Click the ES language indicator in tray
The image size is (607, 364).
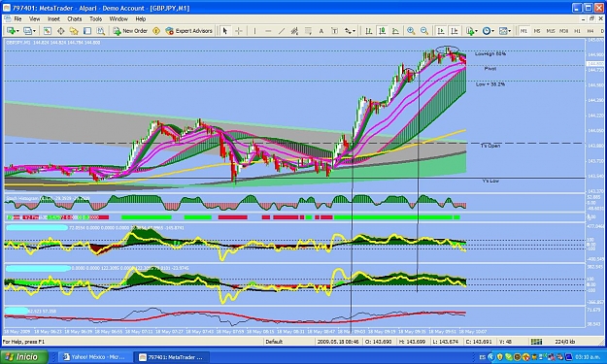click(483, 357)
